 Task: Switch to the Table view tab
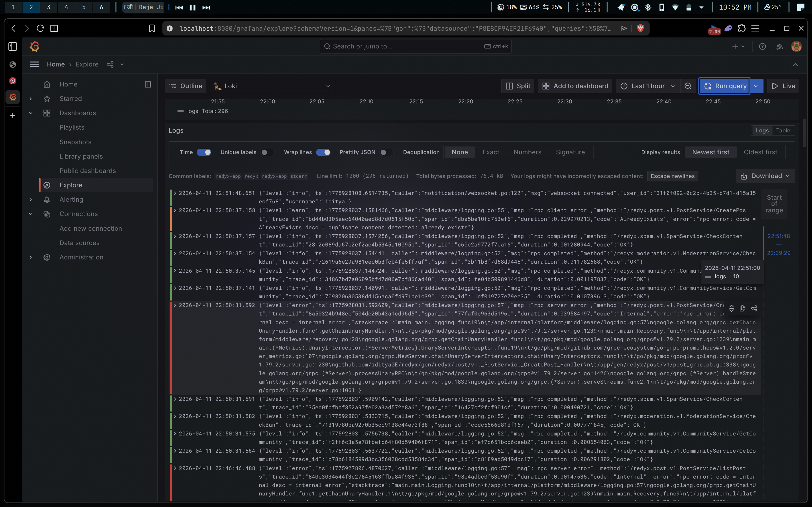click(x=783, y=130)
